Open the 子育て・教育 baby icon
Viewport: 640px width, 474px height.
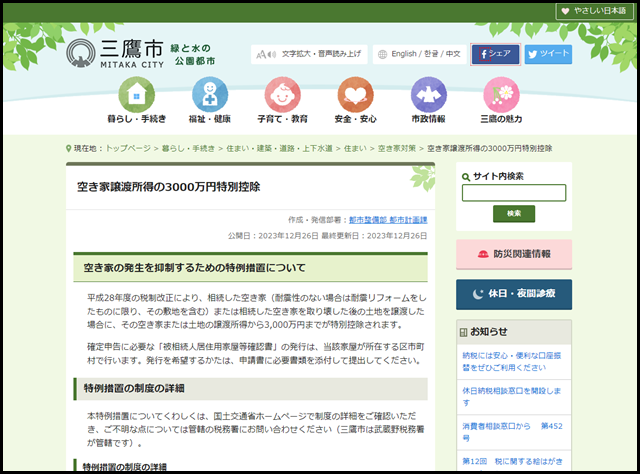click(x=282, y=95)
